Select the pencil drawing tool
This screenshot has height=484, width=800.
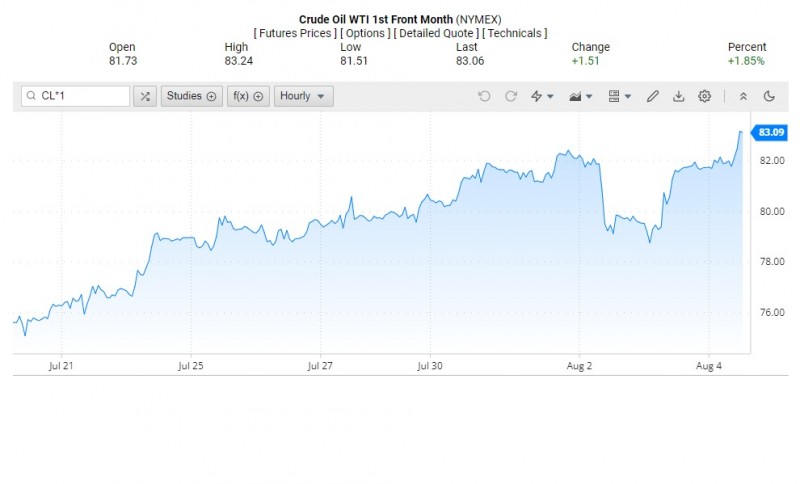[653, 96]
